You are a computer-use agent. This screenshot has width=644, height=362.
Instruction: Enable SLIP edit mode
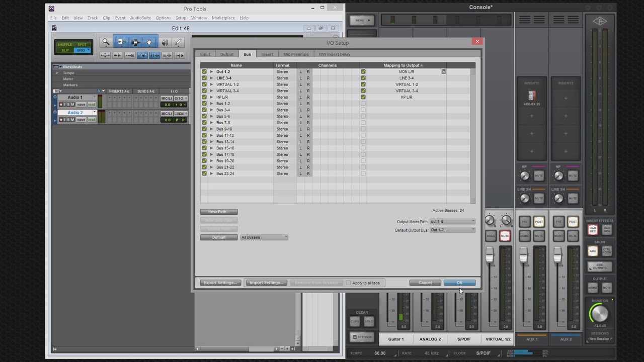(65, 50)
